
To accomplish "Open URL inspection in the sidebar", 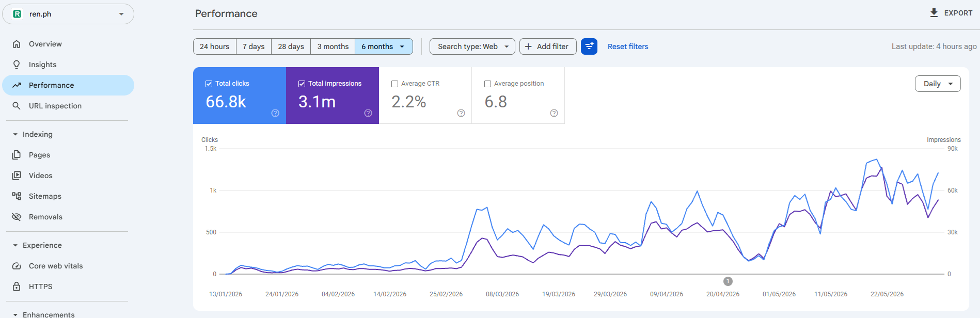I will pos(68,106).
